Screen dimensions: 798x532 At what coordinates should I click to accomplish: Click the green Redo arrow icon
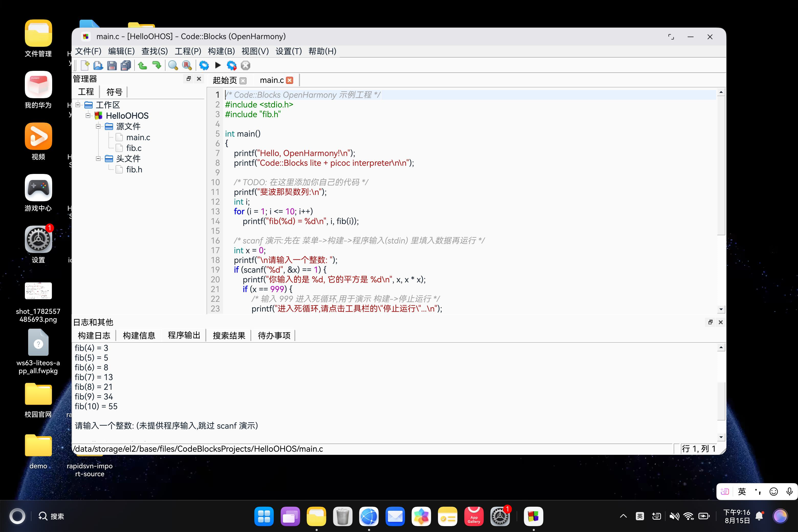click(x=157, y=65)
